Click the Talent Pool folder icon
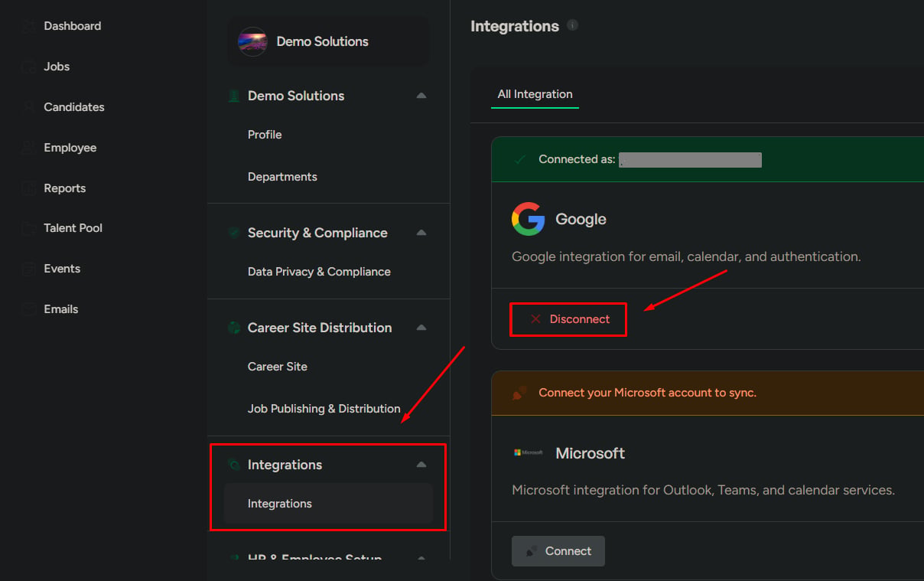The image size is (924, 581). [x=28, y=228]
